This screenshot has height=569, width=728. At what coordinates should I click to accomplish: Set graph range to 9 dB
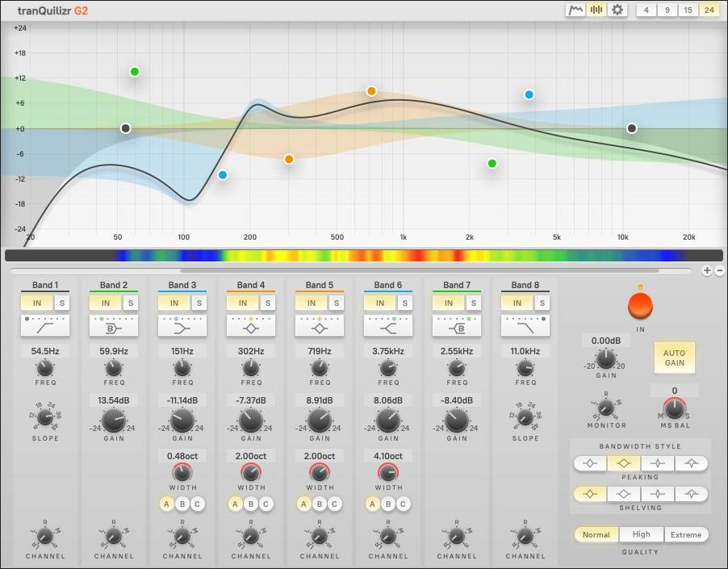coord(667,10)
